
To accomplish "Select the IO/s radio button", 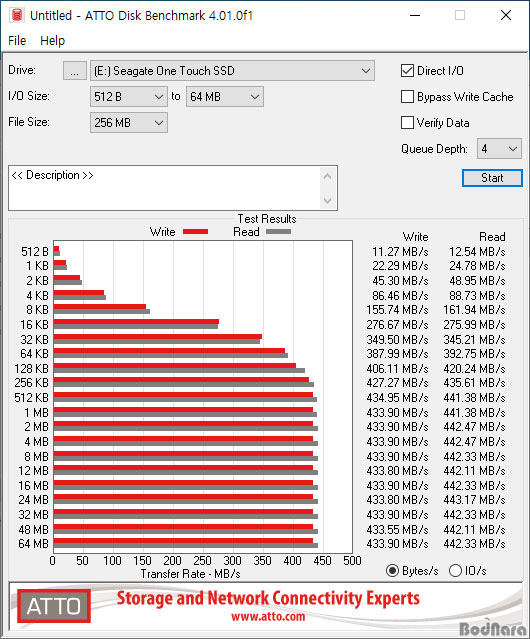I will click(x=455, y=571).
